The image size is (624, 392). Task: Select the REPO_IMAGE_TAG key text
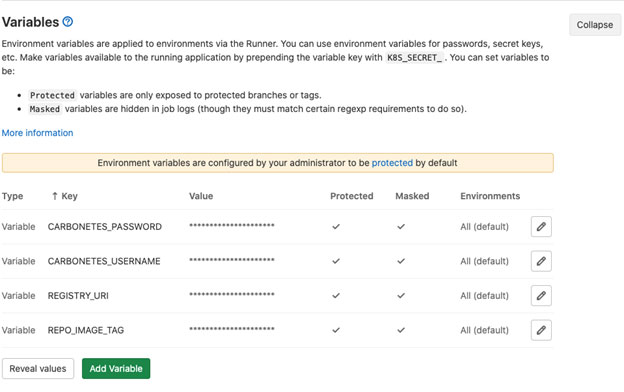pyautogui.click(x=86, y=330)
